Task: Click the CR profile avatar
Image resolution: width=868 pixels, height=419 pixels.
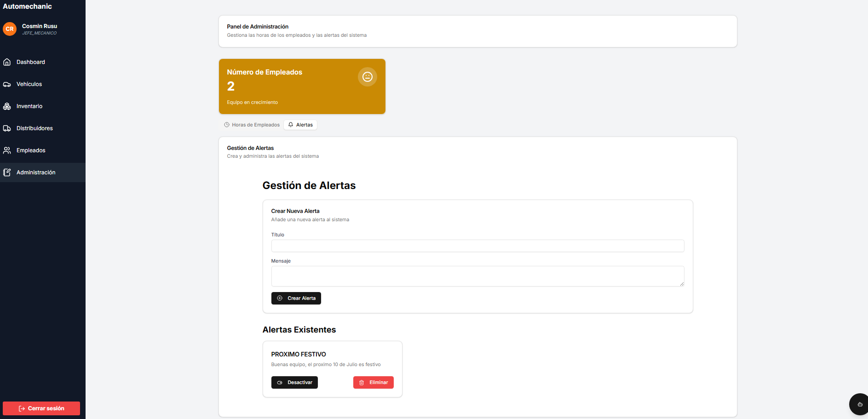Action: (x=10, y=29)
